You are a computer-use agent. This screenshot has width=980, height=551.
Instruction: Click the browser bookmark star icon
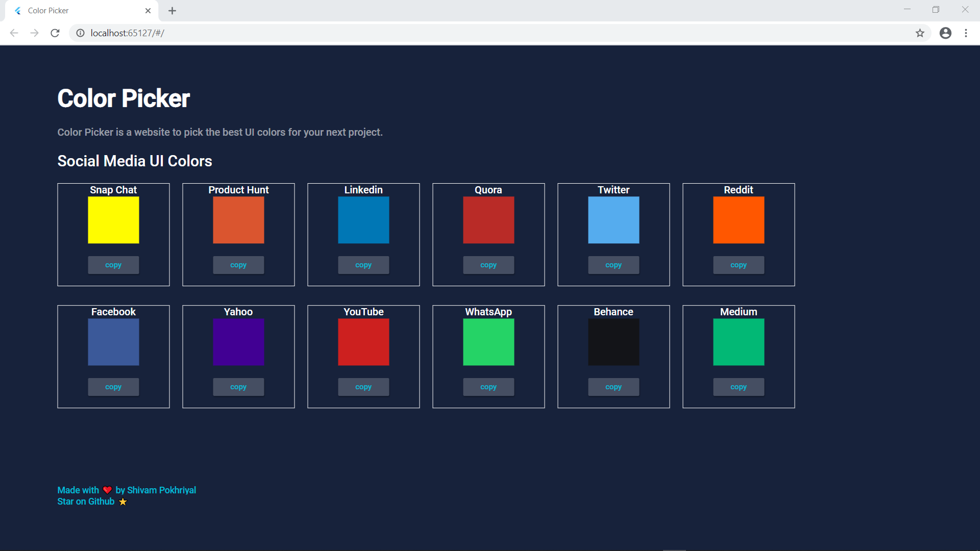pos(920,33)
